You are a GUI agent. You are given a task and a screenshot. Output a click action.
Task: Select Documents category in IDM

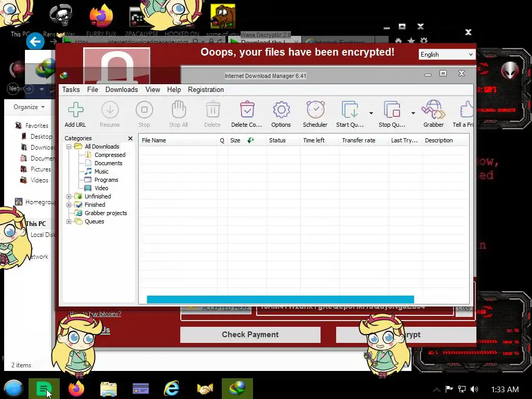(x=108, y=163)
